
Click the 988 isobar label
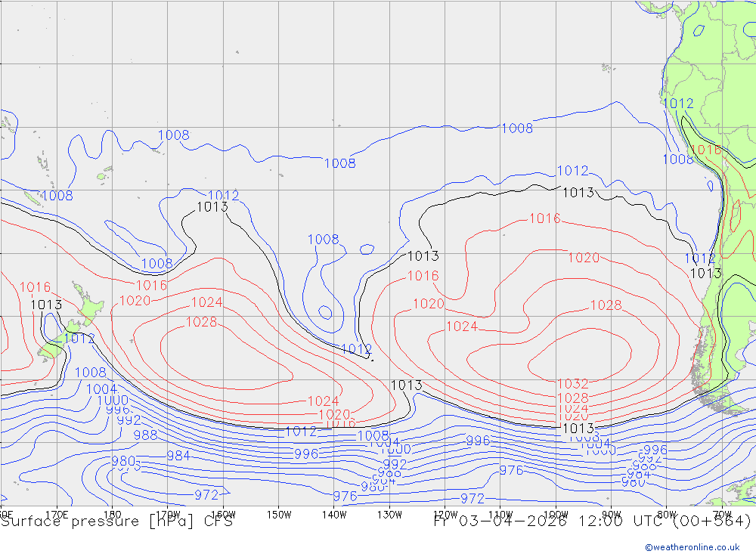(x=145, y=435)
